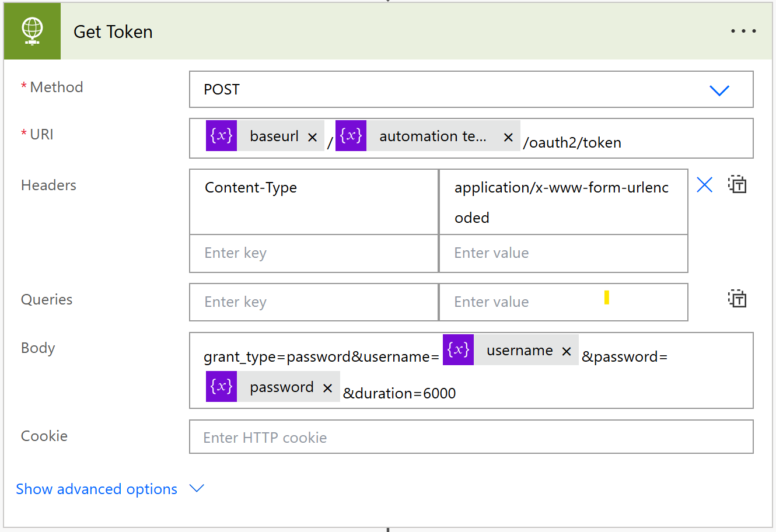Remove the password token from Body
Viewport: 776px width, 532px height.
[x=327, y=386]
